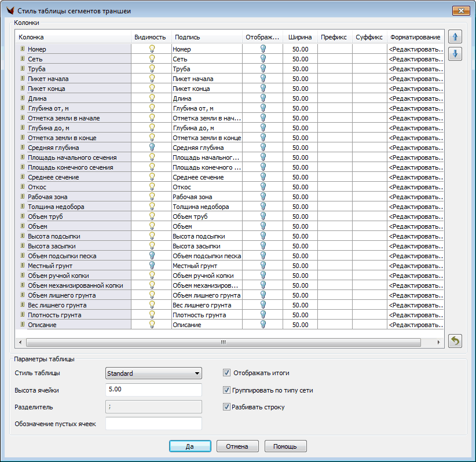Disable Разбивать строку checkbox
The width and height of the screenshot is (476, 462).
[x=227, y=407]
